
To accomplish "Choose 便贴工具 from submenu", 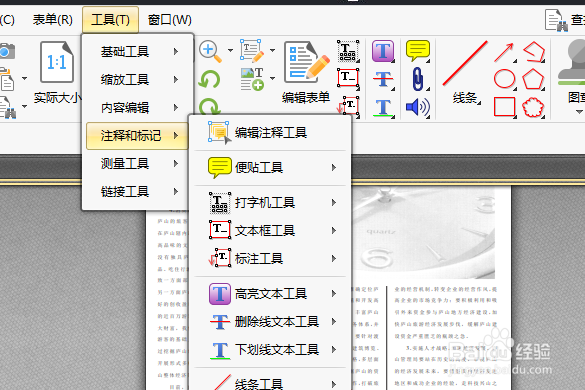I will coord(270,168).
